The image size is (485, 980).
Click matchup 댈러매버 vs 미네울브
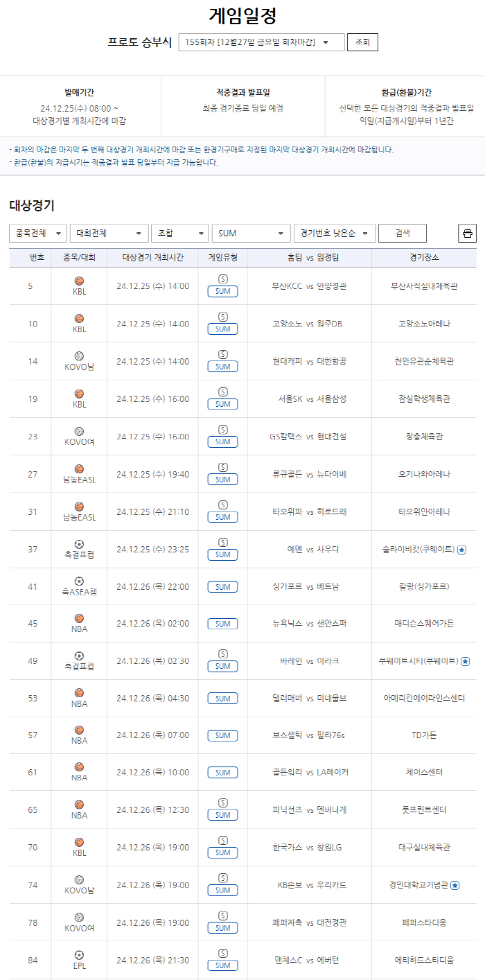tap(310, 698)
